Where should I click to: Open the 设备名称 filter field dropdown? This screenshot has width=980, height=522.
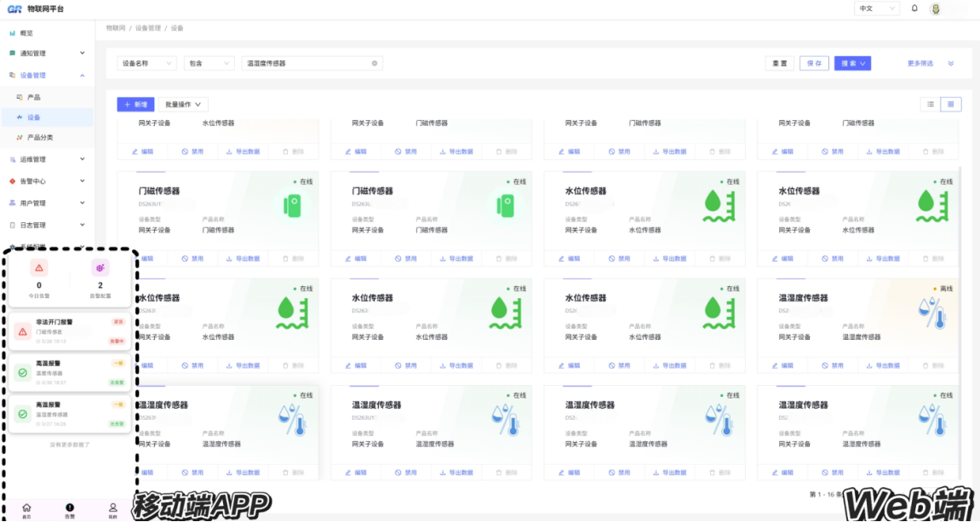(x=146, y=63)
